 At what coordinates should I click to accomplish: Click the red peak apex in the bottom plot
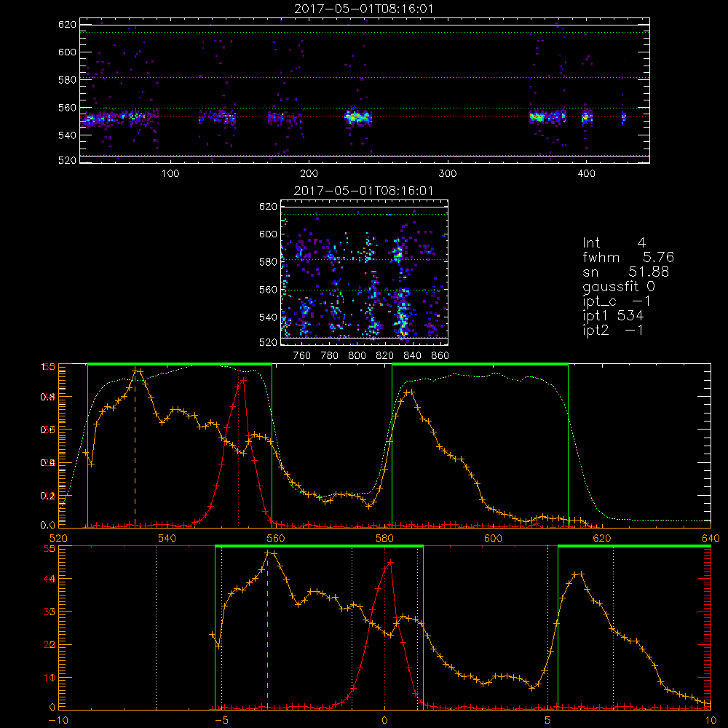(x=390, y=562)
